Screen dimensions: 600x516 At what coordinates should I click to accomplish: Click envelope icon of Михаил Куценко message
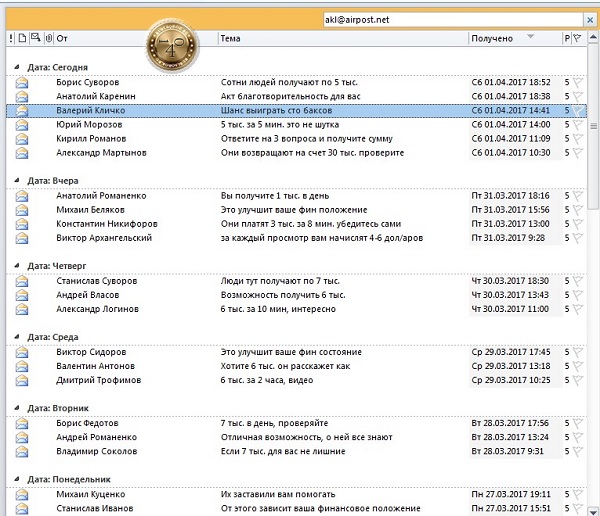[22, 495]
